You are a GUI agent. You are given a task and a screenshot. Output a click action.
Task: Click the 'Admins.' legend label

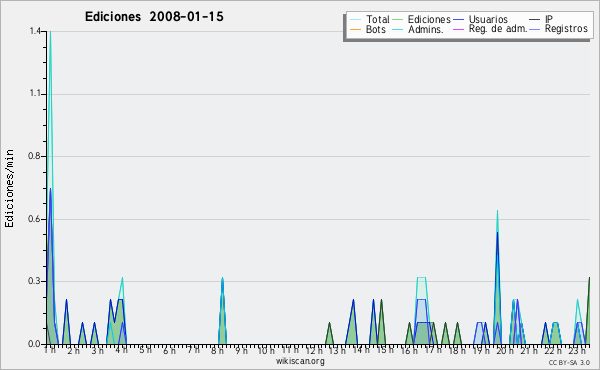[426, 29]
